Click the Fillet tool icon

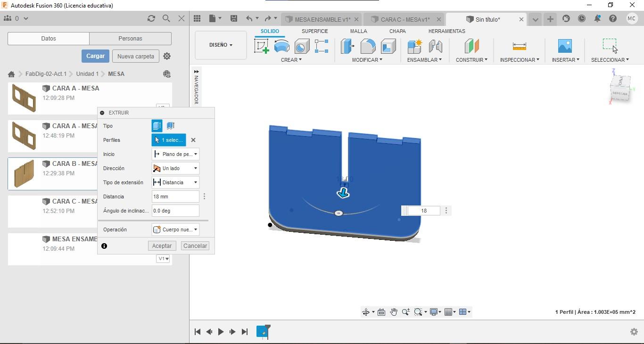pyautogui.click(x=368, y=46)
